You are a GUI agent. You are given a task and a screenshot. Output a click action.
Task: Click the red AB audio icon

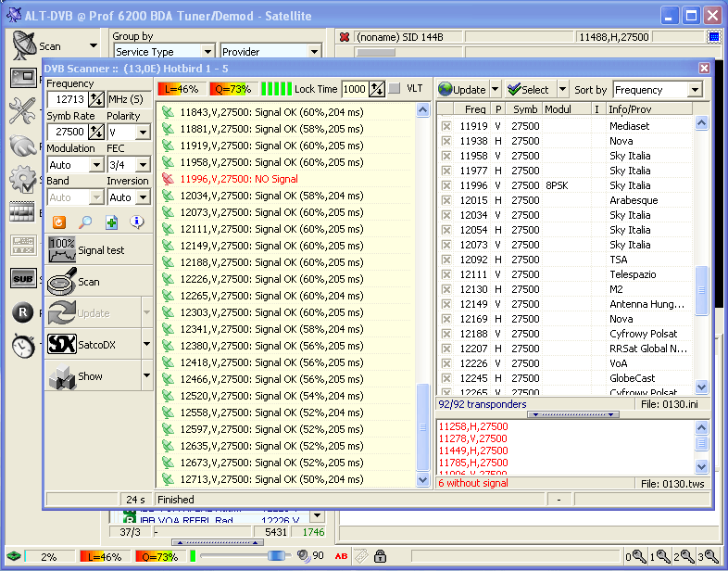[341, 556]
